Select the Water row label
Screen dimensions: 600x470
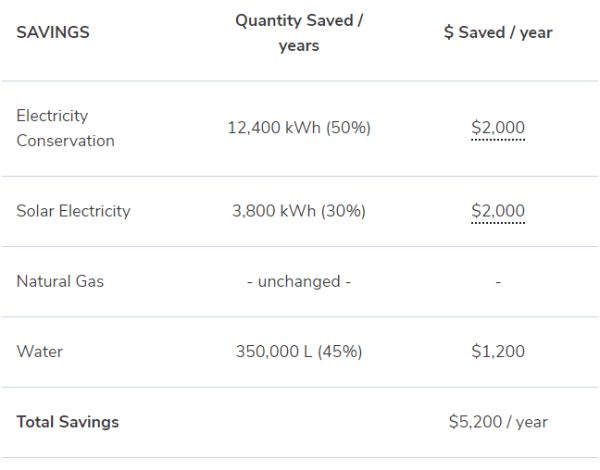click(39, 352)
